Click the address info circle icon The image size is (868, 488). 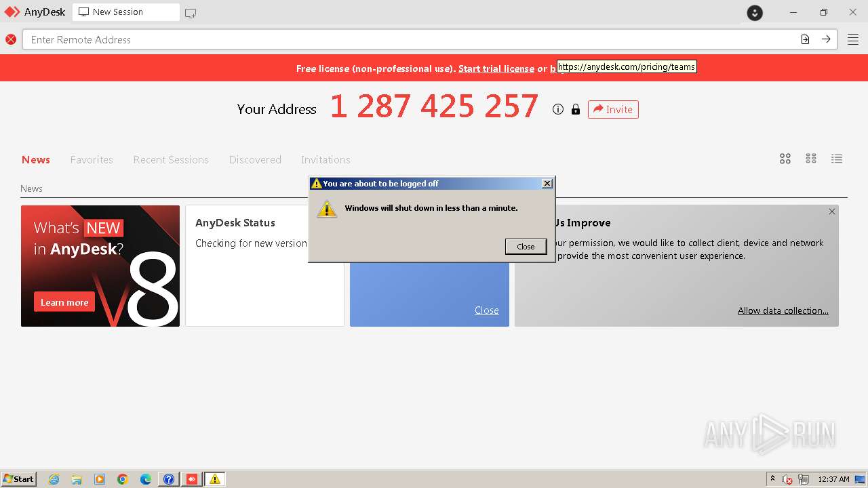(x=558, y=109)
